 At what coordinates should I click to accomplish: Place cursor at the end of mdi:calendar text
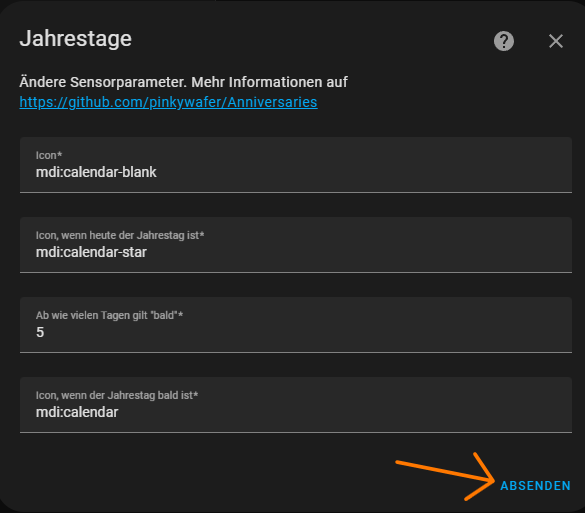(118, 412)
